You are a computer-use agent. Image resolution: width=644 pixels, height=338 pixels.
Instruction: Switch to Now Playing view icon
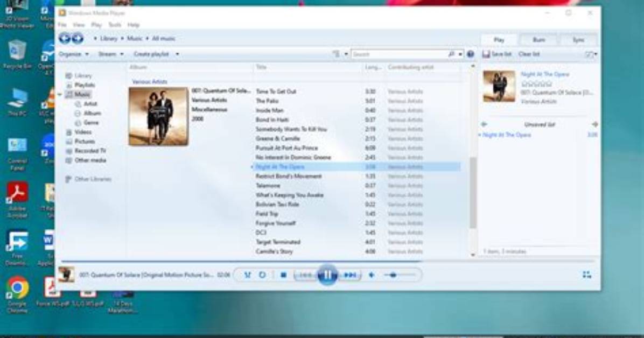(x=586, y=274)
